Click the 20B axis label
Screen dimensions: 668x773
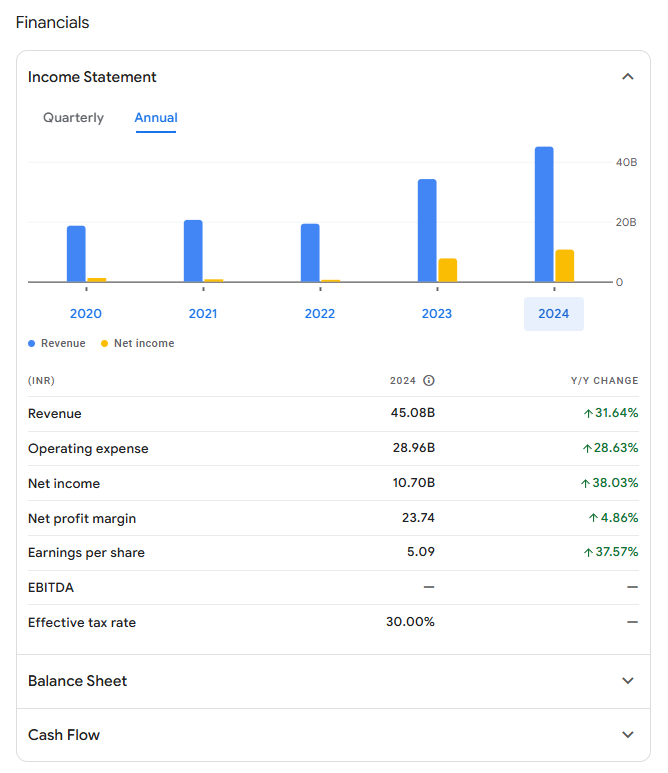point(626,222)
